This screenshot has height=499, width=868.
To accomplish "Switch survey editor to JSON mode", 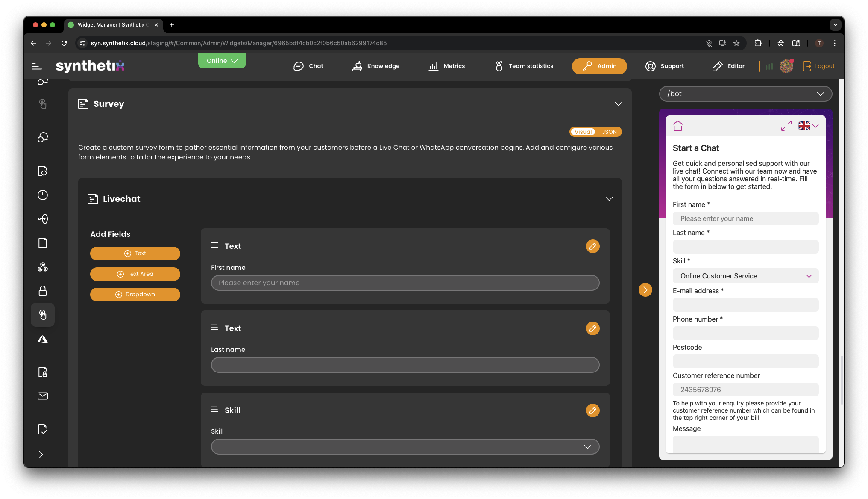I will pos(609,132).
